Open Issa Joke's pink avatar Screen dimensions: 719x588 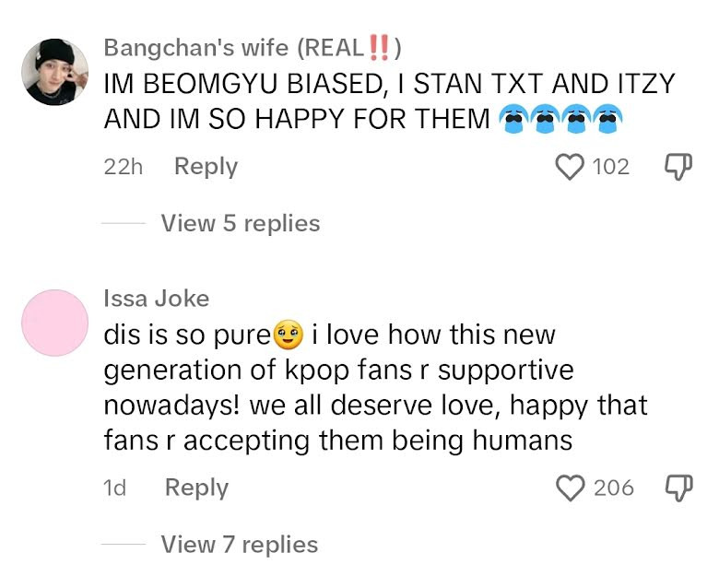[x=54, y=323]
